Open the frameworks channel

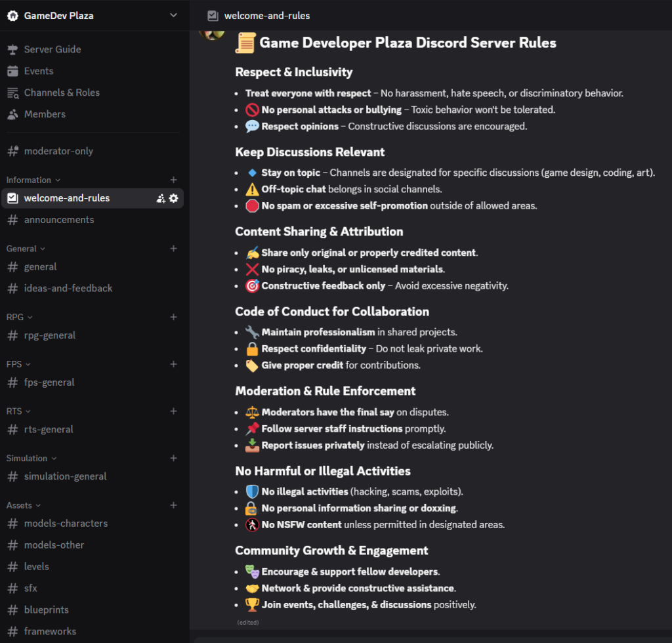(x=93, y=631)
